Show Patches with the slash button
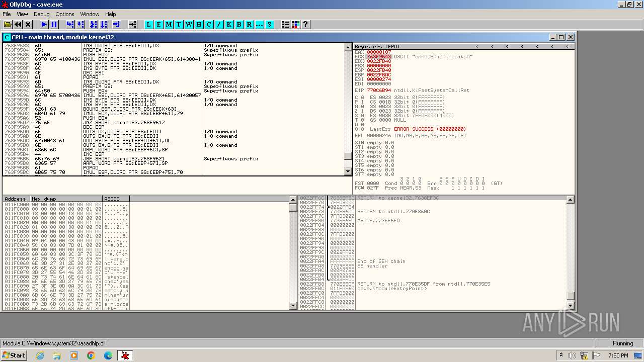 pyautogui.click(x=219, y=24)
